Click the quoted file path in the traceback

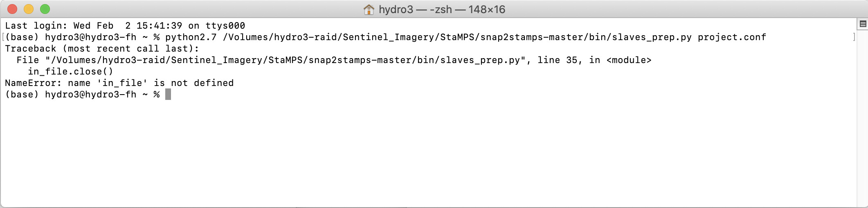tap(285, 60)
